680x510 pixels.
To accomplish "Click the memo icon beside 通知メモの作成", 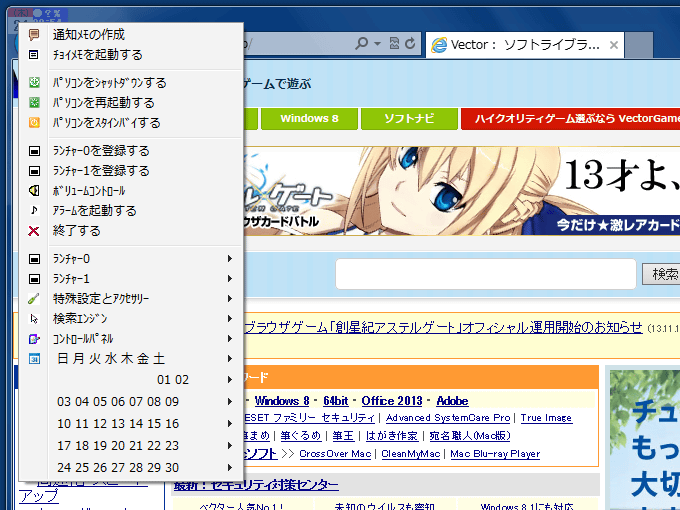I will (34, 34).
